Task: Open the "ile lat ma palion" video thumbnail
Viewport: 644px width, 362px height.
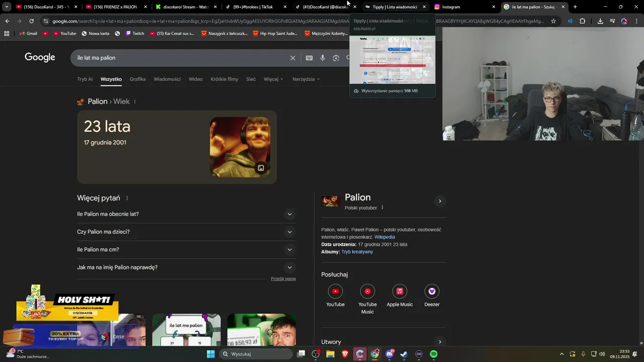Action: tap(186, 330)
